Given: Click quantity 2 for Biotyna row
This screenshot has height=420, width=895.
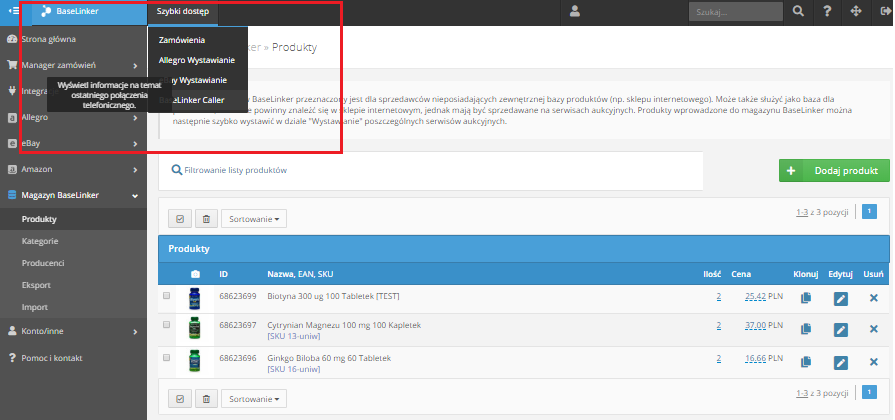Looking at the screenshot, I should pyautogui.click(x=719, y=296).
